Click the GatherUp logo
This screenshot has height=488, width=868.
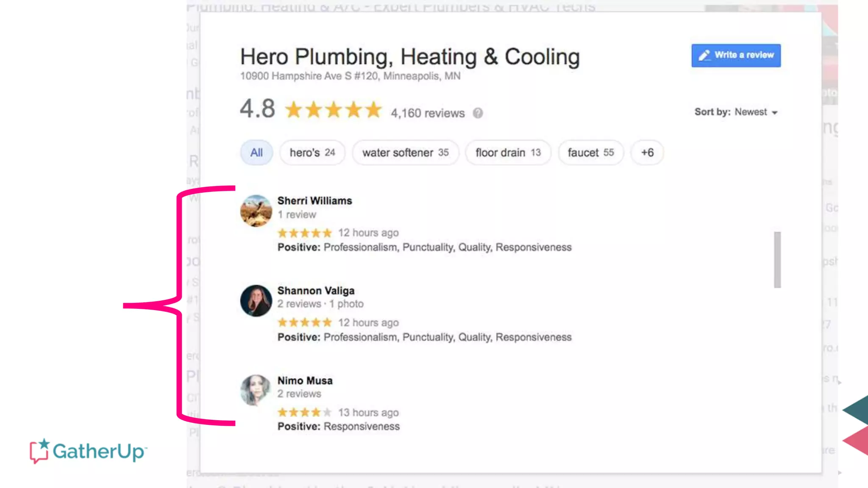pyautogui.click(x=88, y=451)
